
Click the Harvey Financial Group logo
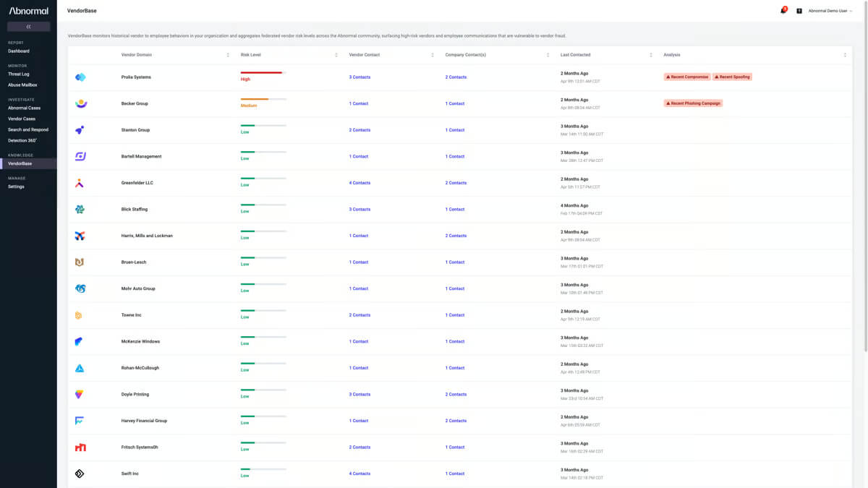pos(80,421)
